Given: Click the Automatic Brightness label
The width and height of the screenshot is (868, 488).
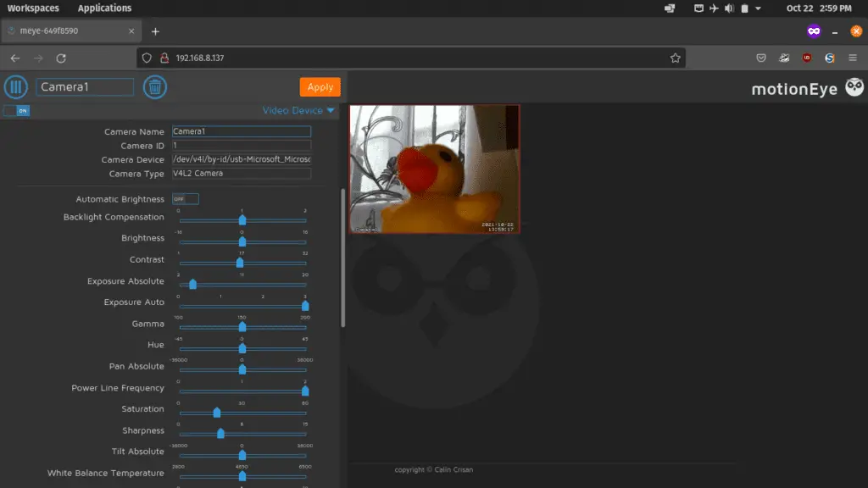Looking at the screenshot, I should point(120,199).
